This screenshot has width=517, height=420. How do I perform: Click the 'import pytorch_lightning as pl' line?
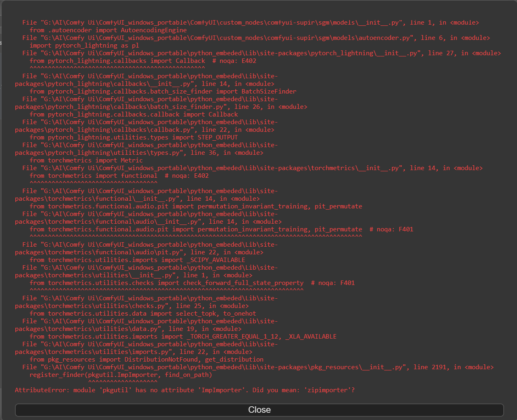[x=84, y=46]
